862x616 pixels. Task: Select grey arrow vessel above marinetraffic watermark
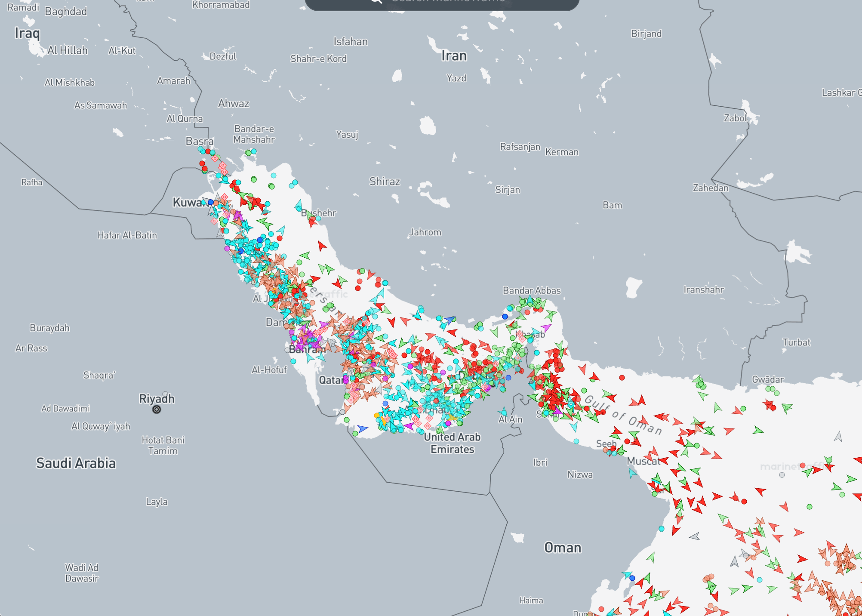pyautogui.click(x=838, y=437)
